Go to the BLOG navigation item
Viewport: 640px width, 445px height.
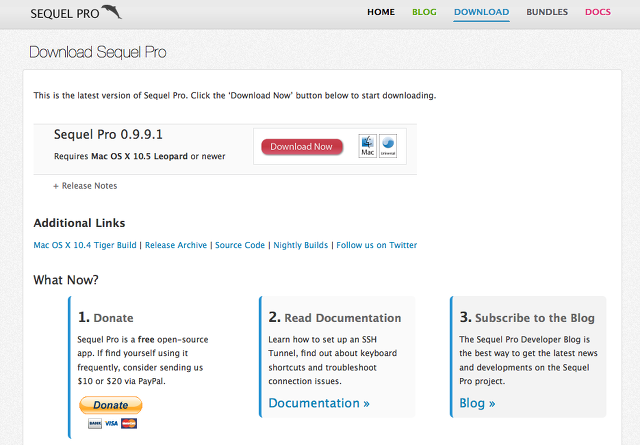tap(424, 12)
